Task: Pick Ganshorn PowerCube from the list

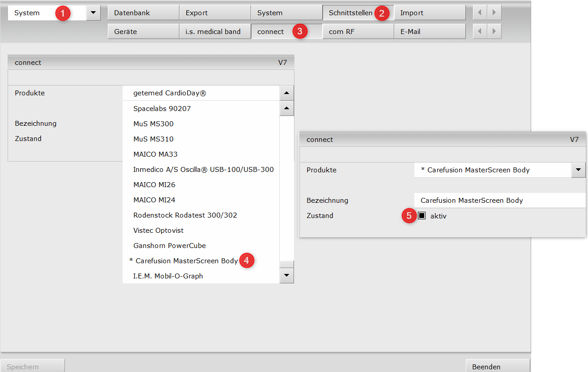Action: pos(201,245)
